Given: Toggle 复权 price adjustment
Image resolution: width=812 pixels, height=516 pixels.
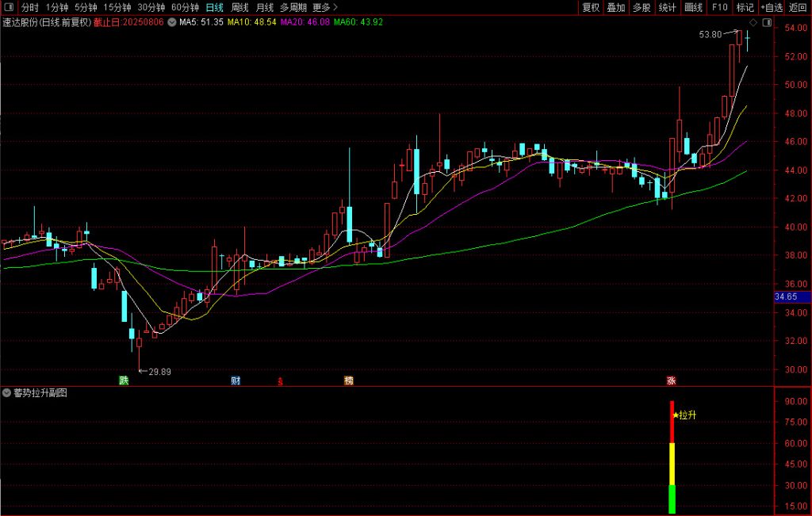Looking at the screenshot, I should [591, 7].
